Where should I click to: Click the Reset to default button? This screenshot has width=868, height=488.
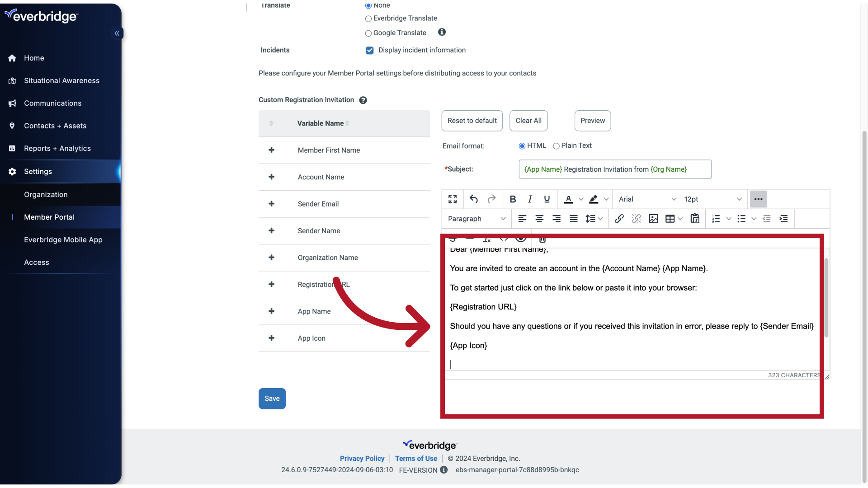click(472, 120)
